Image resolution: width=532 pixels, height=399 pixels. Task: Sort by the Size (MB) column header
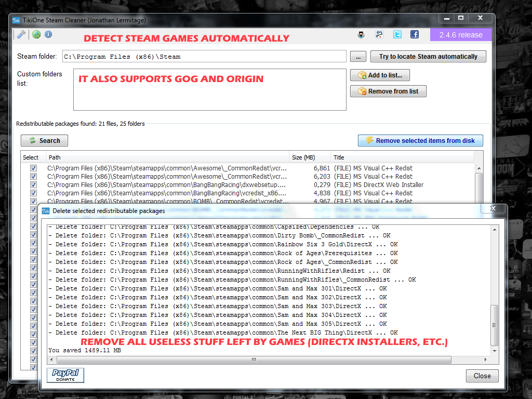[x=310, y=157]
